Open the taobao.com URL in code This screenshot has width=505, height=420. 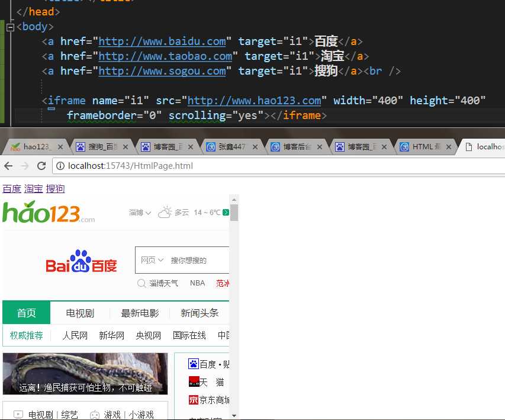click(x=165, y=56)
